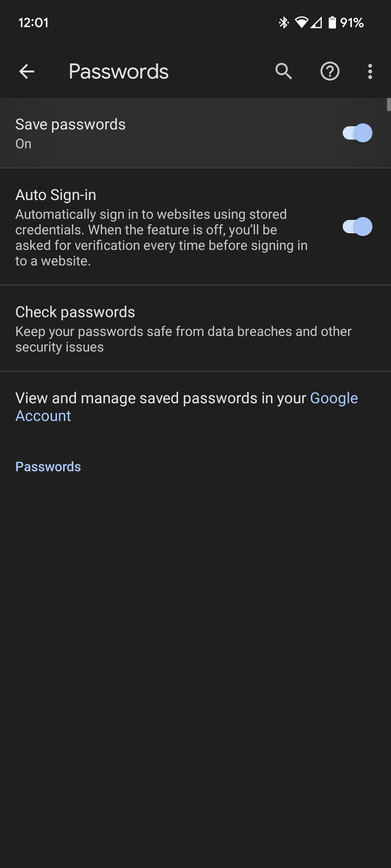Tap the cellular signal icon

point(316,23)
